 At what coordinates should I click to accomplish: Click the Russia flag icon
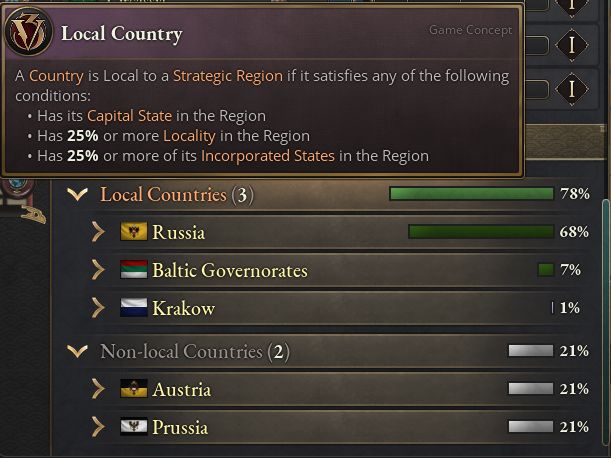133,232
